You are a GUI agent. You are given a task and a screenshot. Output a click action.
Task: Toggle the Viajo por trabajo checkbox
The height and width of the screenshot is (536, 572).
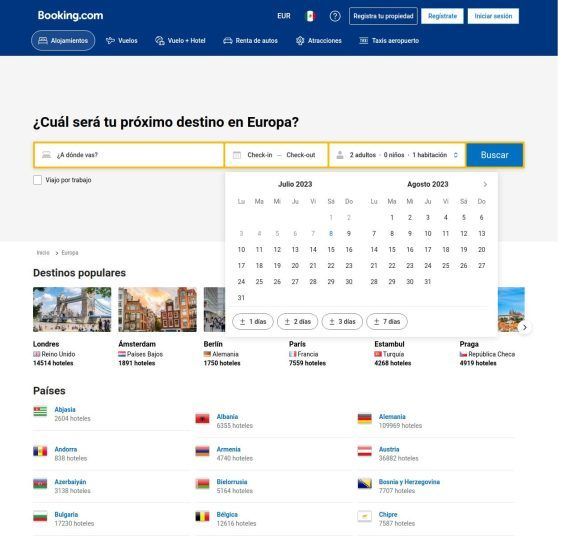click(37, 180)
